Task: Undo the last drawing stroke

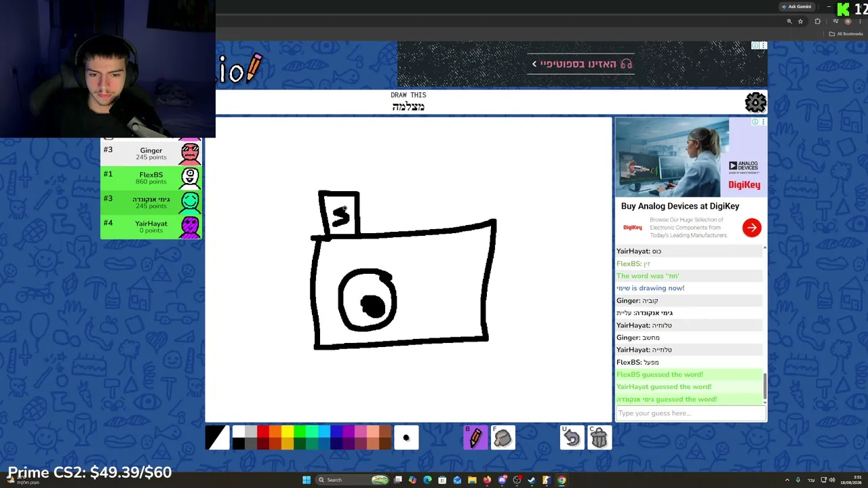Action: [572, 438]
